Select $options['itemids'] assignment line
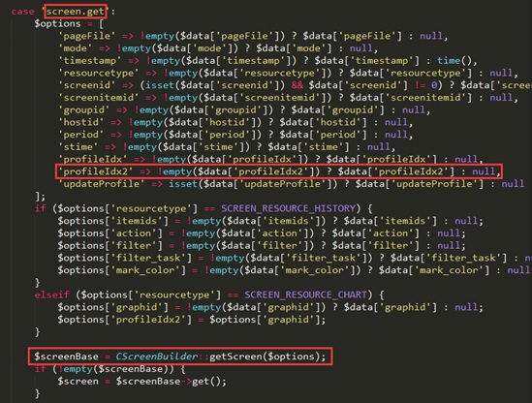The width and height of the screenshot is (532, 403). point(270,221)
